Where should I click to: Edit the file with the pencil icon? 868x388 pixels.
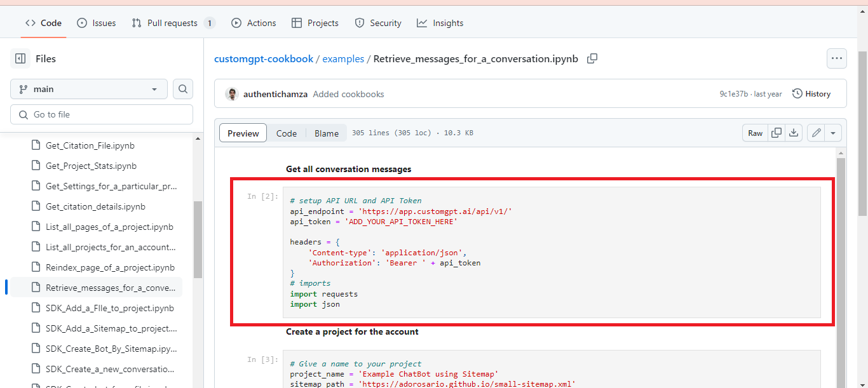816,133
